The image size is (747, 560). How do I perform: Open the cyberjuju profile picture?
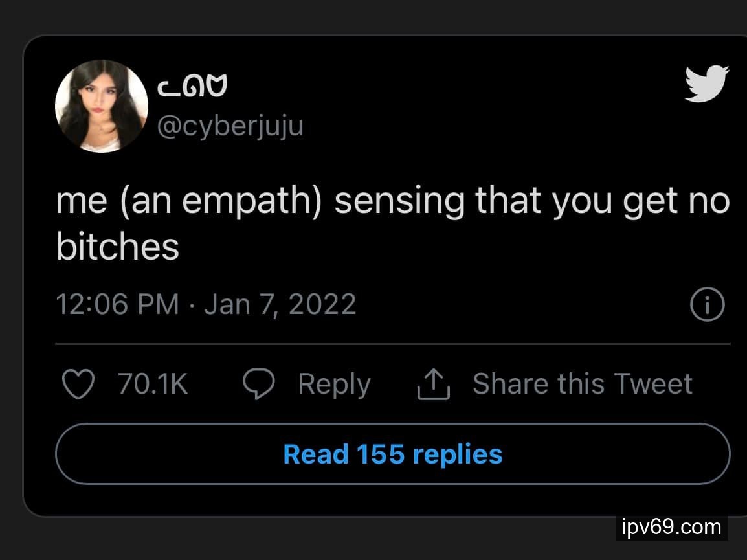pos(102,106)
